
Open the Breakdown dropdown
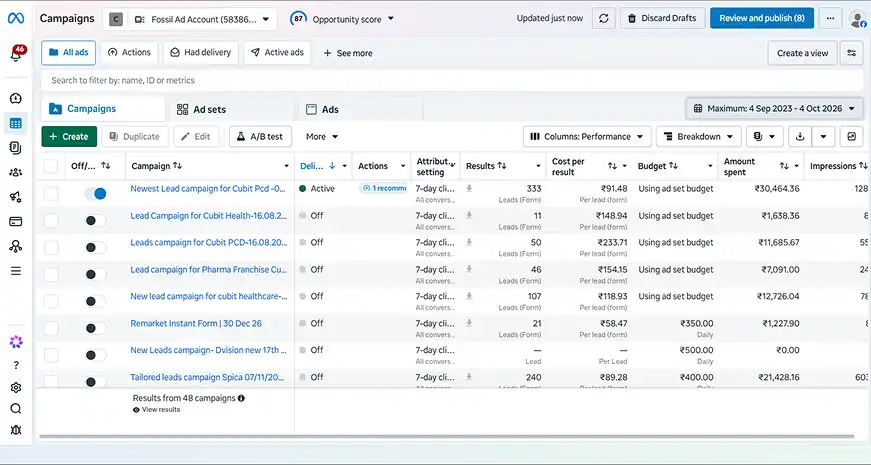(x=698, y=137)
